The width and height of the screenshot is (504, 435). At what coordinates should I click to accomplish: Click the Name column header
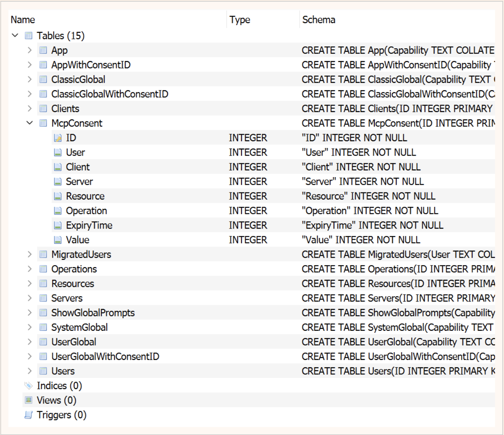23,20
